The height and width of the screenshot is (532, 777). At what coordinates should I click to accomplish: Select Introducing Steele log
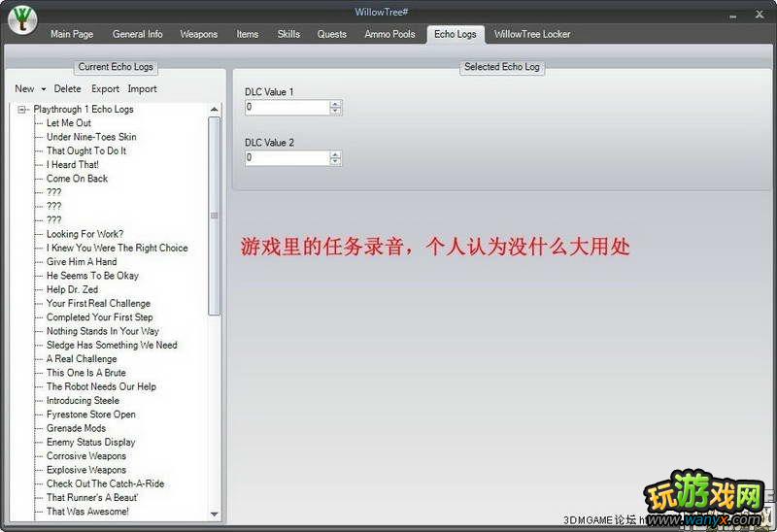(x=83, y=400)
